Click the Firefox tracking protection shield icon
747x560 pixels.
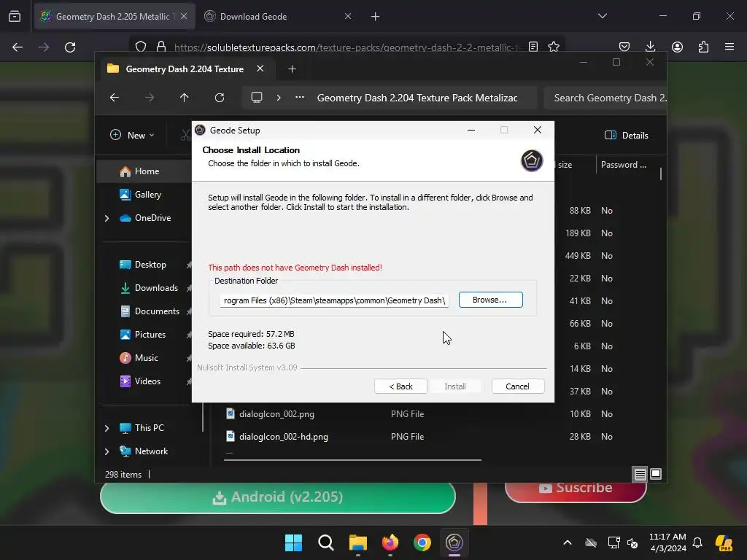click(141, 47)
